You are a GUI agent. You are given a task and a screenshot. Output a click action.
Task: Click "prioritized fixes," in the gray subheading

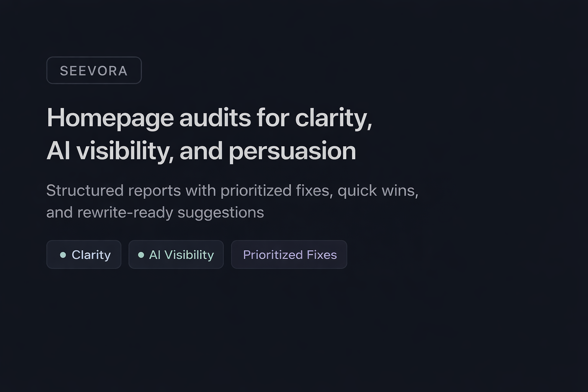pyautogui.click(x=276, y=191)
